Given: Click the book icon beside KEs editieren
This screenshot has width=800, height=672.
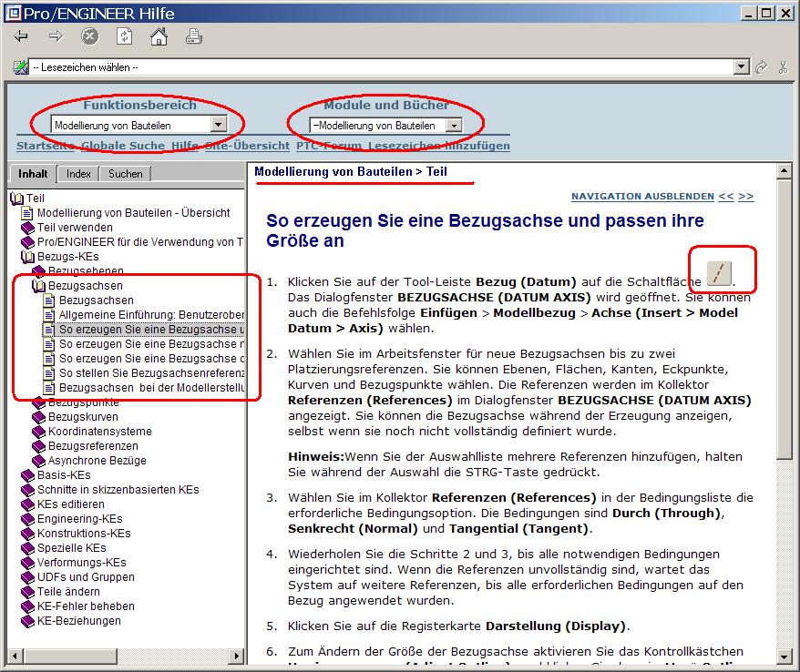Looking at the screenshot, I should [27, 504].
